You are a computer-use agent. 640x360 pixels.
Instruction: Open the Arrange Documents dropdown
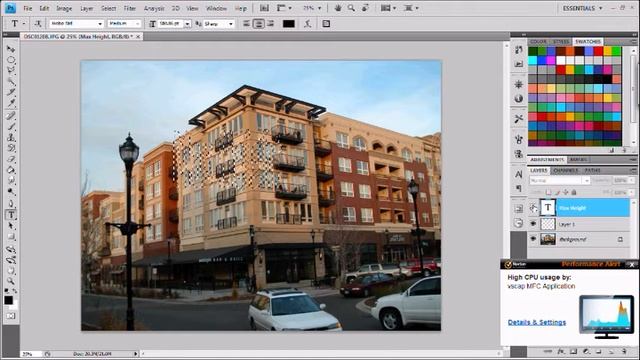[x=388, y=8]
